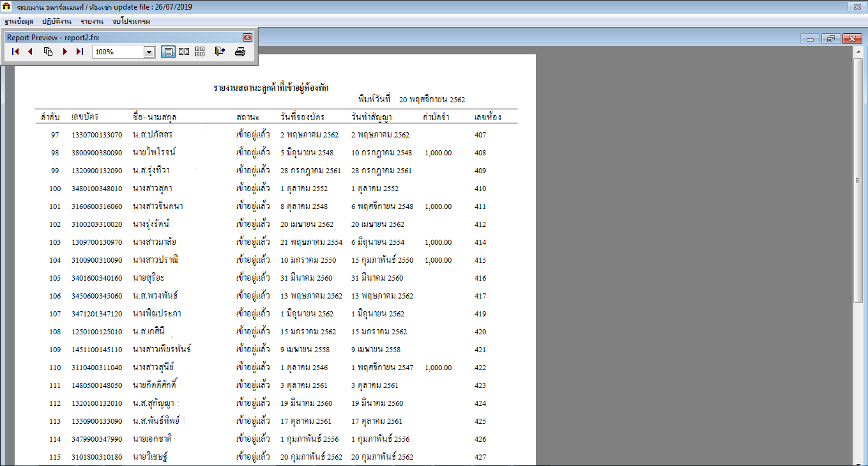Click card number 1330700133070

coord(96,135)
